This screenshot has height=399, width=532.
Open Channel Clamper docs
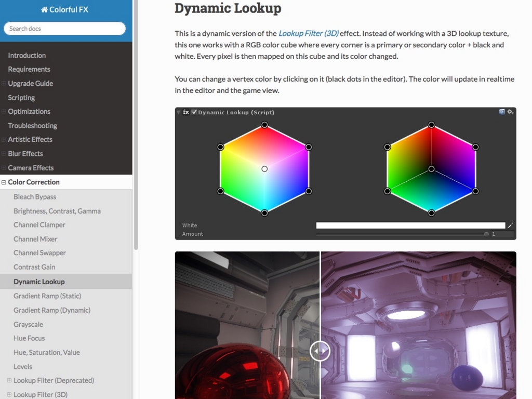tap(39, 225)
